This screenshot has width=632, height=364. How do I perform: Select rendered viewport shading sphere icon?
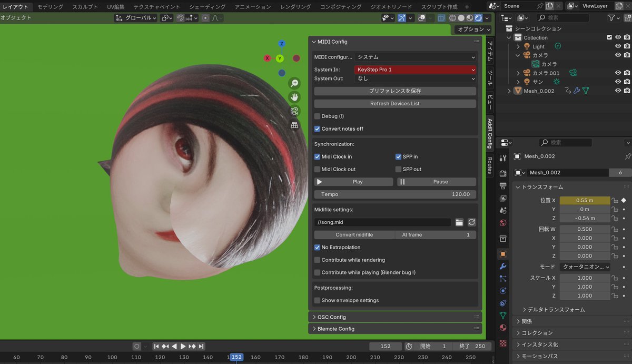click(478, 18)
